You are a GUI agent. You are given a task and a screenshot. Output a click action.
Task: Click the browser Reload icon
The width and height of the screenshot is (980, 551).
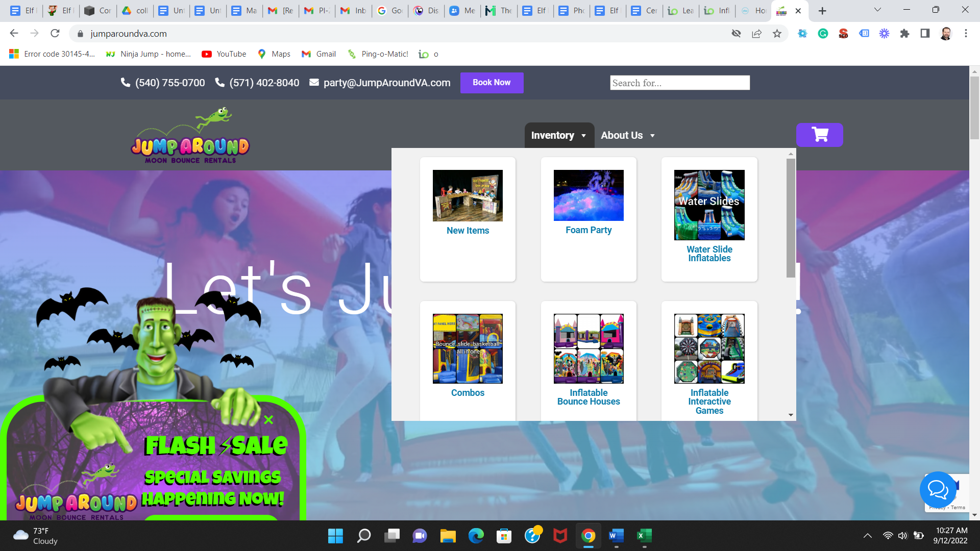pyautogui.click(x=55, y=34)
